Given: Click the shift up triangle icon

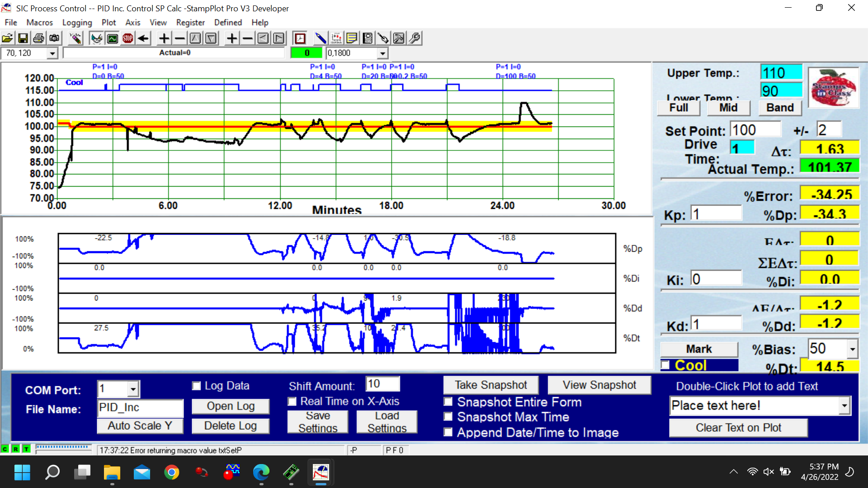Looking at the screenshot, I should [x=195, y=38].
